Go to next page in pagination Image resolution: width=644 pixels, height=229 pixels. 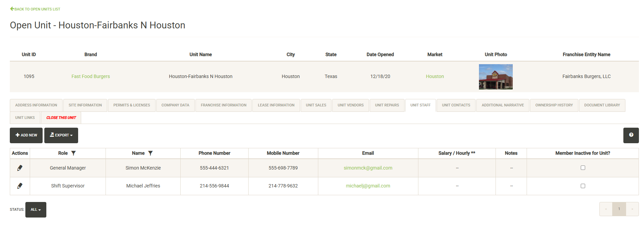tap(632, 209)
